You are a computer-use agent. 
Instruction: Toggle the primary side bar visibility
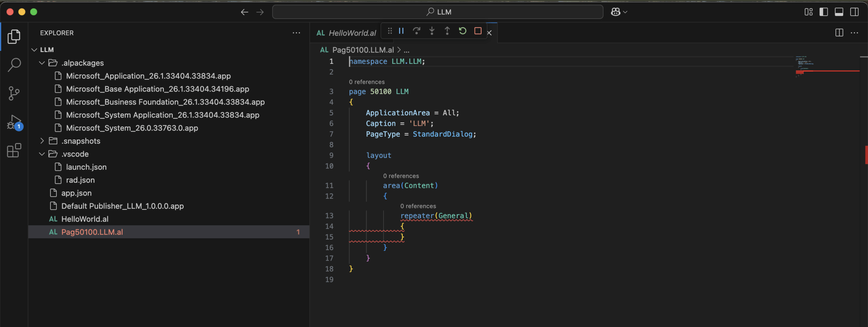[x=824, y=12]
